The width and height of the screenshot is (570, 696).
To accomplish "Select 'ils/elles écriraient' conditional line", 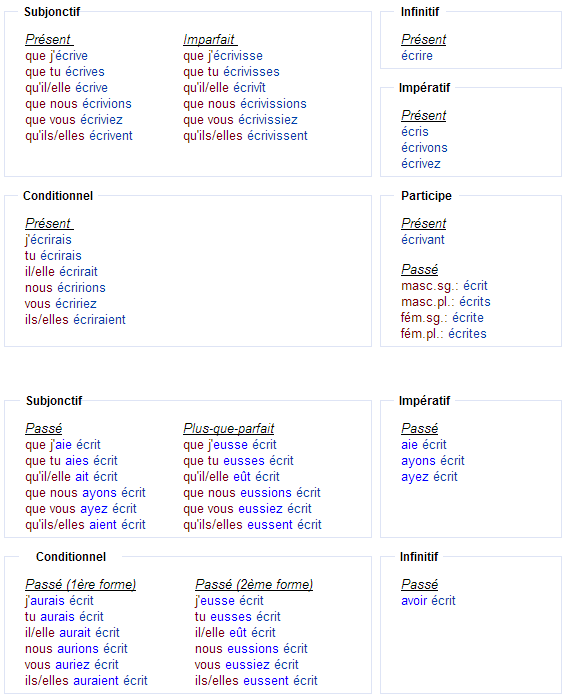I will (x=75, y=319).
